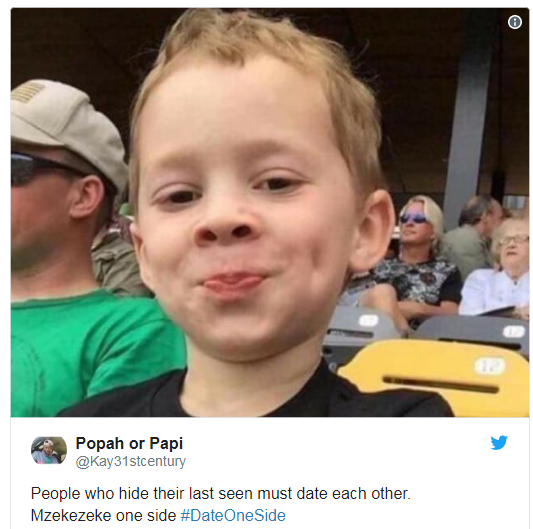Click the #DateOneSide hashtag
This screenshot has width=533, height=529.
click(233, 515)
